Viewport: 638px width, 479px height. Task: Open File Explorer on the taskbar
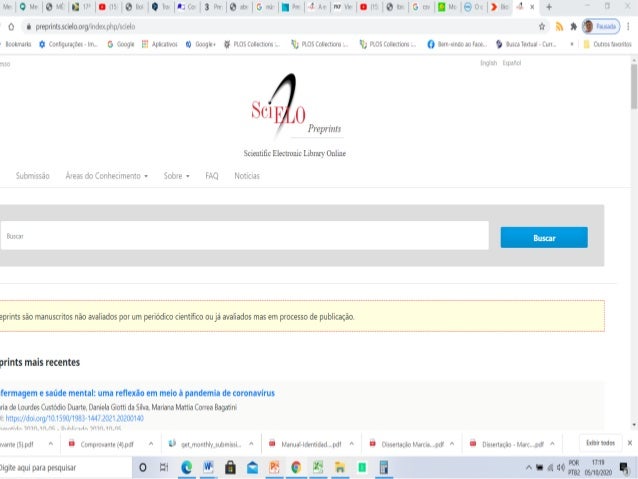[340, 467]
